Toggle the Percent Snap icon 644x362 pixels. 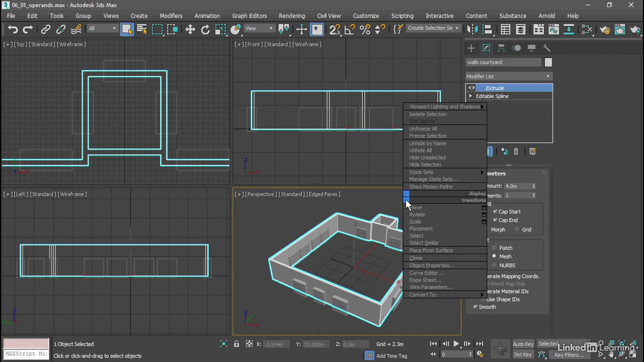point(365,30)
